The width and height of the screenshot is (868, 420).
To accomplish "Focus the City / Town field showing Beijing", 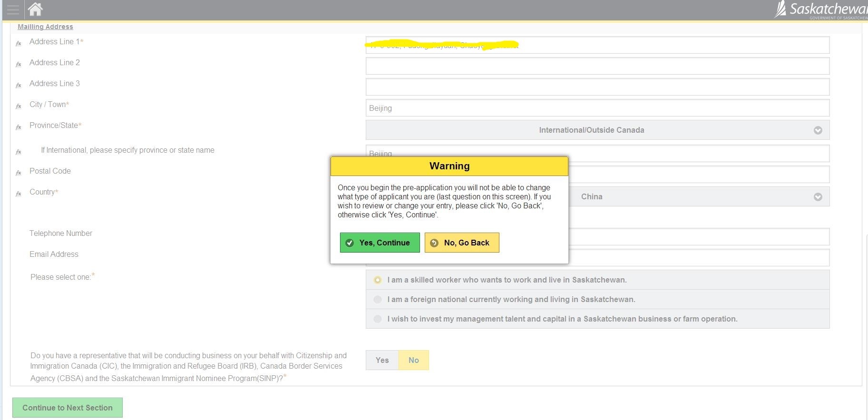I will tap(597, 108).
